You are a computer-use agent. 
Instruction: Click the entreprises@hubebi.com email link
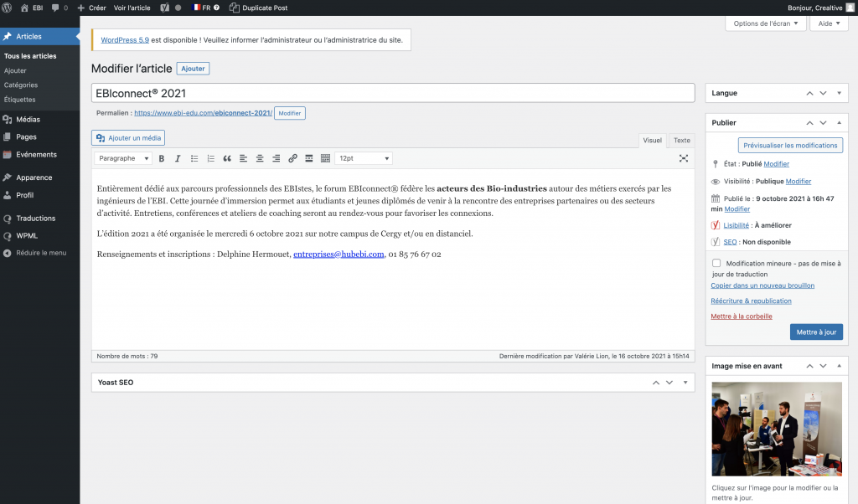click(339, 255)
